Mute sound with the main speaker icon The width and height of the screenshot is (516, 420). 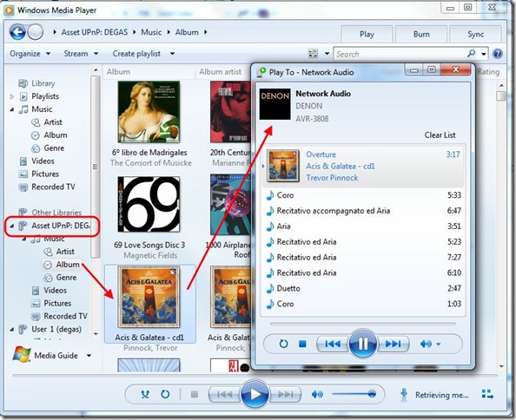(x=317, y=394)
